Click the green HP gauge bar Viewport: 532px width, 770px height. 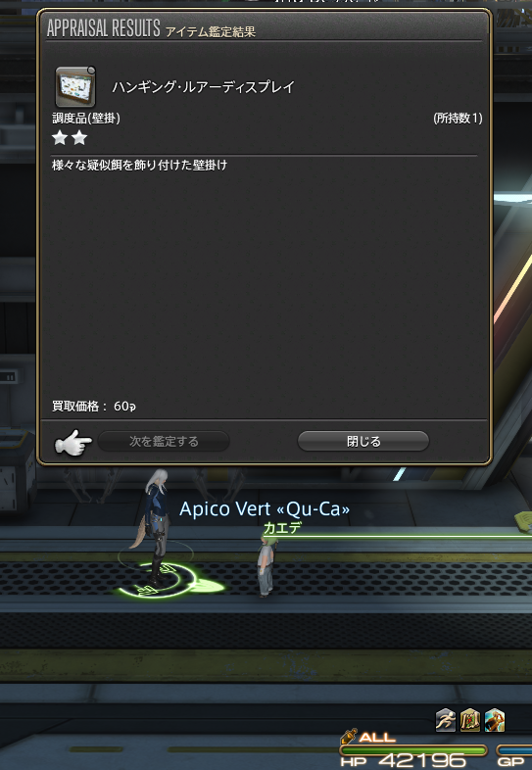413,750
